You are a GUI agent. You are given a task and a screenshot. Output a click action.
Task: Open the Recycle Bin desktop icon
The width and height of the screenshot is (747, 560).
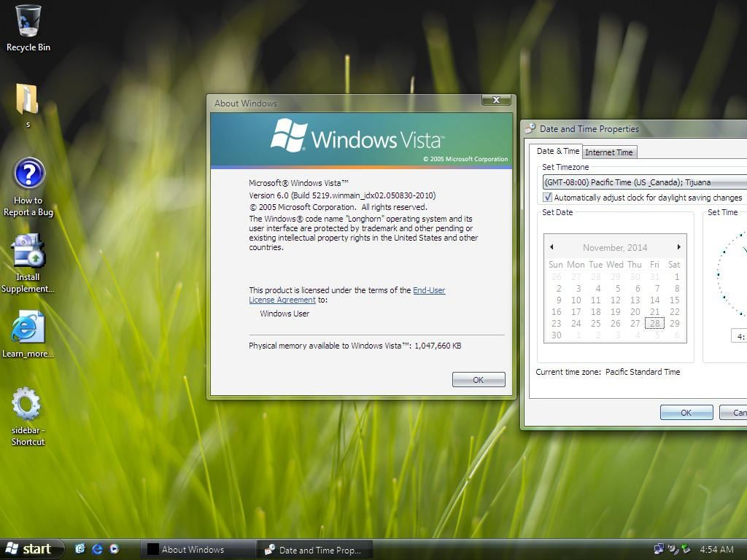point(28,28)
